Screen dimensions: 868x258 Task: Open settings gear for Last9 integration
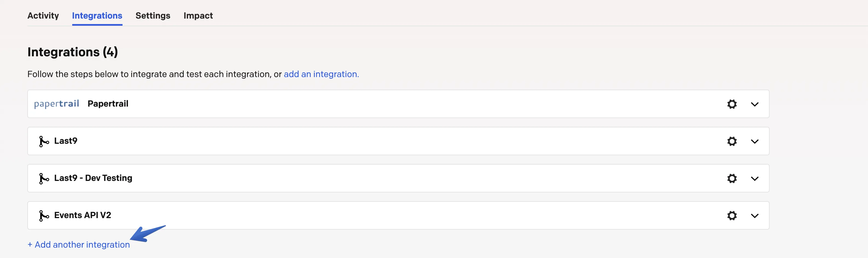732,141
